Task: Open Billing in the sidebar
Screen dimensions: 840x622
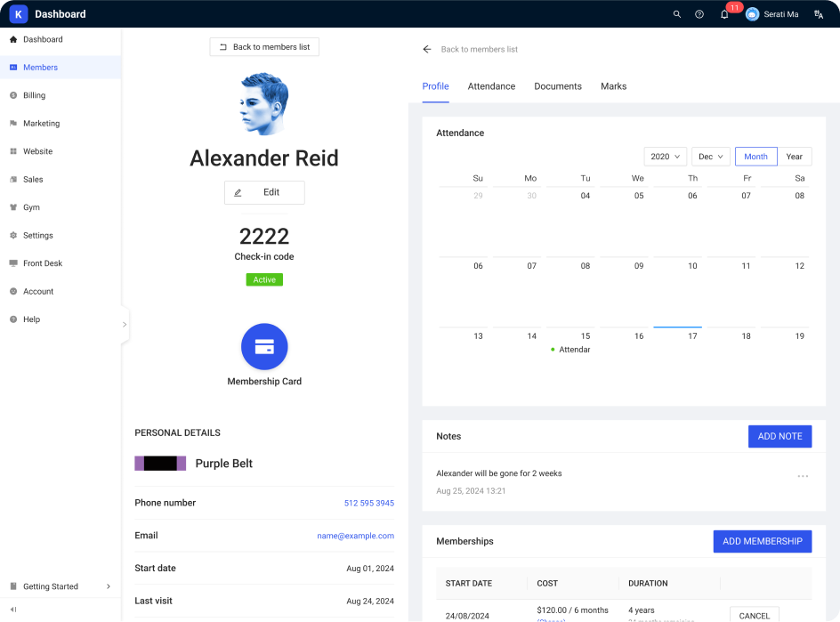Action: [x=34, y=95]
